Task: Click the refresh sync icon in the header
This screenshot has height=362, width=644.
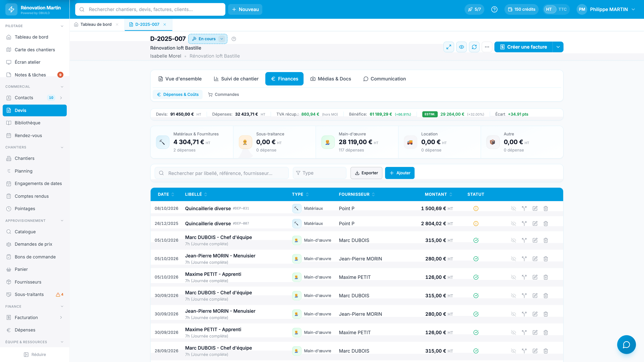Action: (474, 47)
